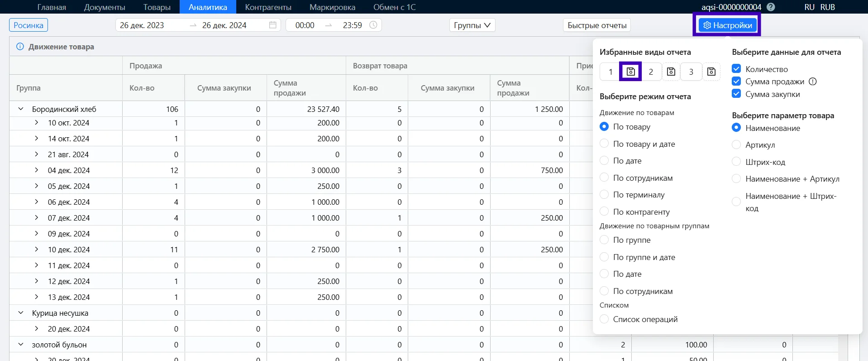
Task: Toggle the Количество checkbox
Action: 736,69
